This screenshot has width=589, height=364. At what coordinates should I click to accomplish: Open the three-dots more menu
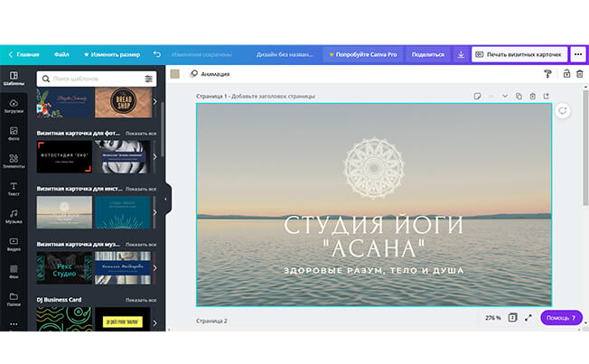(577, 54)
